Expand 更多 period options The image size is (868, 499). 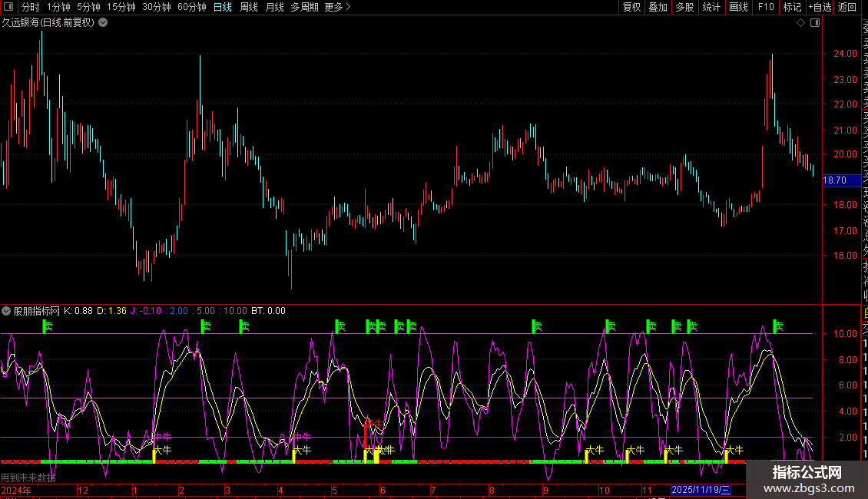point(337,8)
